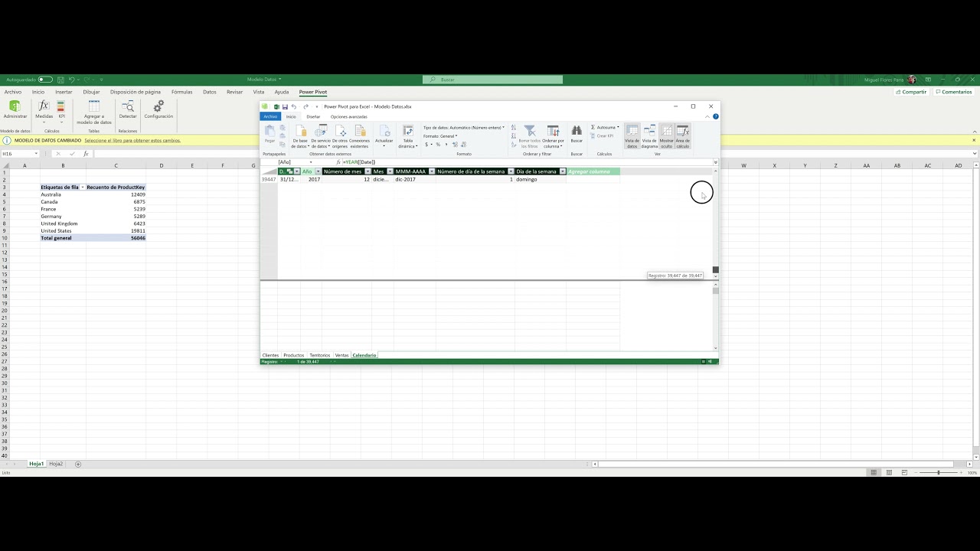Open the Medidas fx icon

[x=44, y=106]
